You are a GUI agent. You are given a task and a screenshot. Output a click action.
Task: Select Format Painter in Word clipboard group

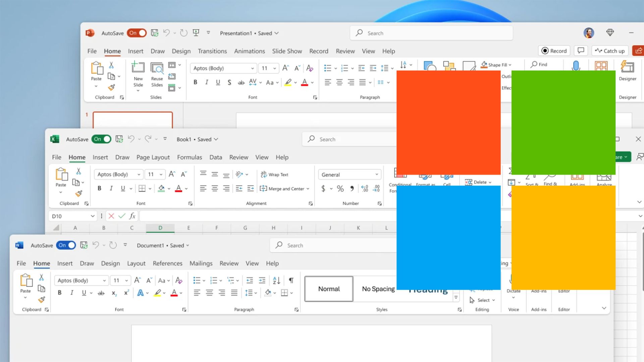[x=42, y=300]
